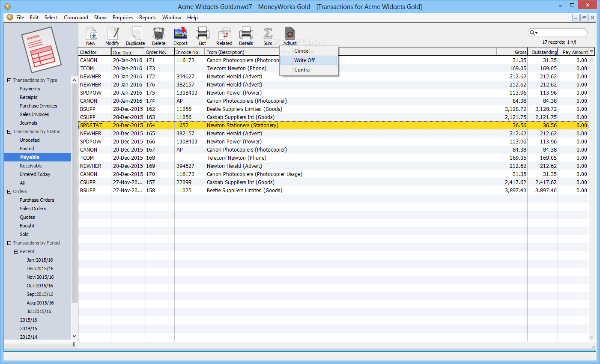600x364 pixels.
Task: Collapse the Orders group
Action: coord(9,191)
